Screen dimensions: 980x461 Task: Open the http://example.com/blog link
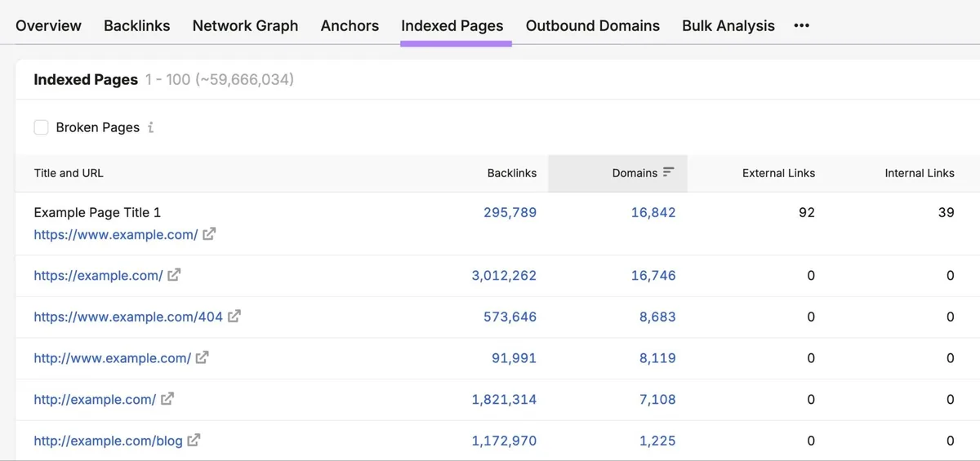pos(109,441)
